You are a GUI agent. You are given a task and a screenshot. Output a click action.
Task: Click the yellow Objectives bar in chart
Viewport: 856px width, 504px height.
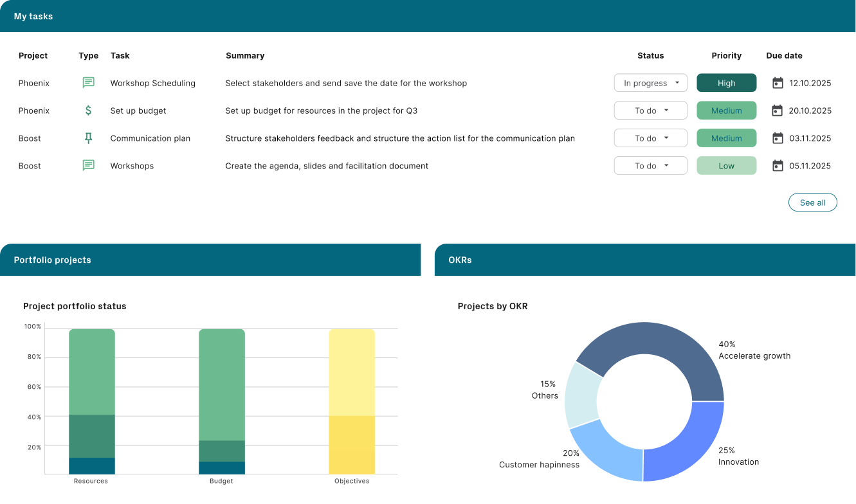pyautogui.click(x=352, y=399)
